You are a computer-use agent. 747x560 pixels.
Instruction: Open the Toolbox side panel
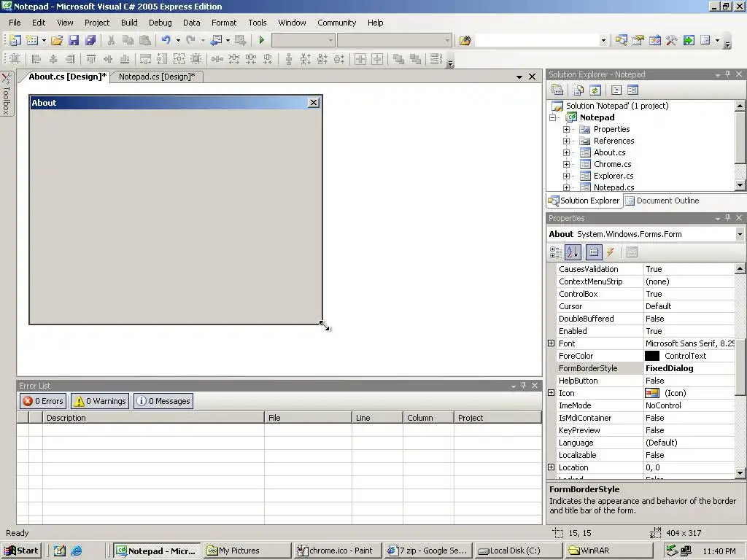(x=6, y=94)
